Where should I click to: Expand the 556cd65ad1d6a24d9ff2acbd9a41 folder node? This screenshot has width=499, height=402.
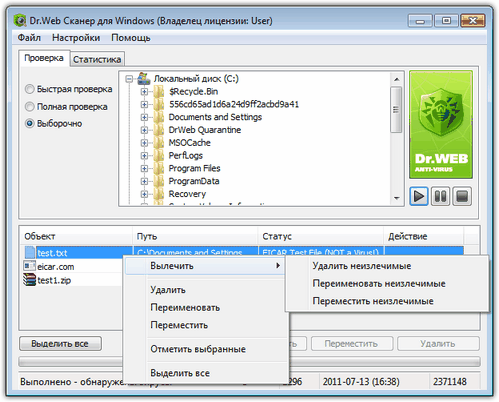point(144,104)
